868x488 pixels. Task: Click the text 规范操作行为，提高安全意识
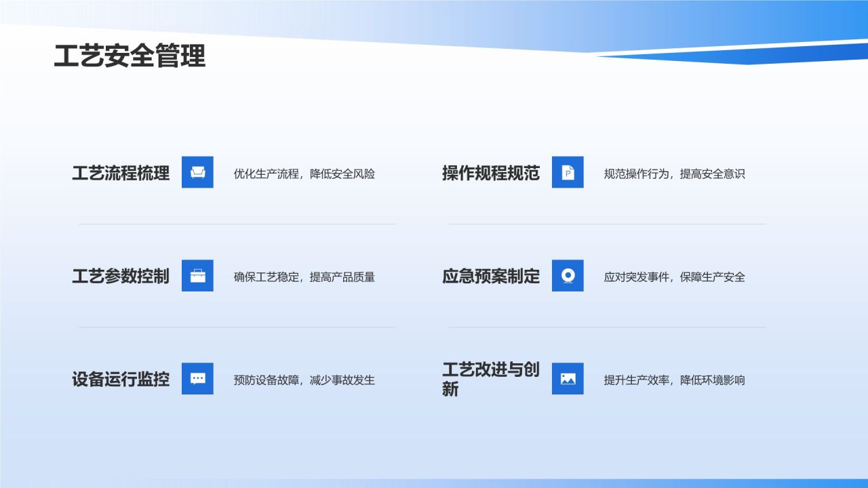point(675,174)
